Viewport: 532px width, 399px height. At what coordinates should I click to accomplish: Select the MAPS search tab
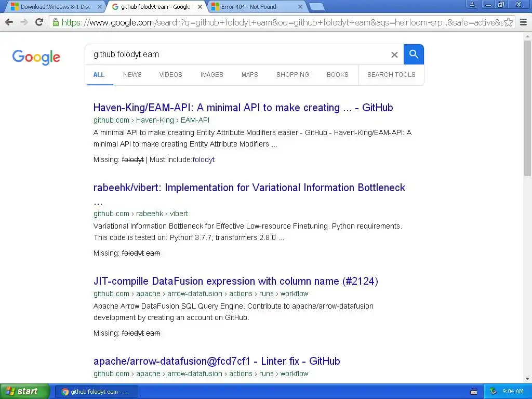[x=250, y=75]
